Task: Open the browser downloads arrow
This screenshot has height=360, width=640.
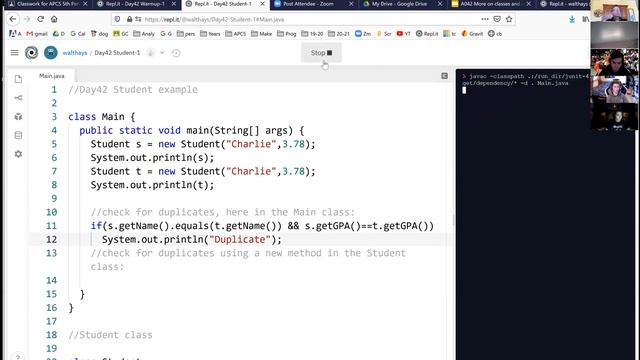Action: click(x=572, y=19)
